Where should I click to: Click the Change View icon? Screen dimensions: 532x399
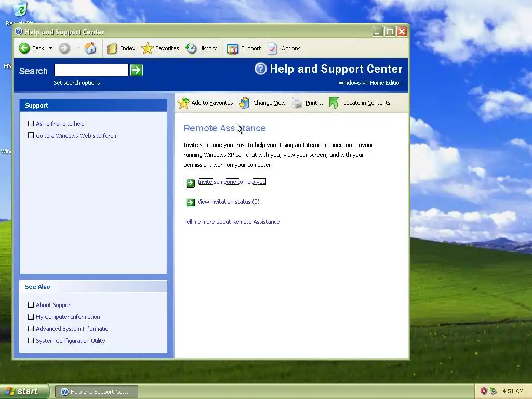(244, 103)
